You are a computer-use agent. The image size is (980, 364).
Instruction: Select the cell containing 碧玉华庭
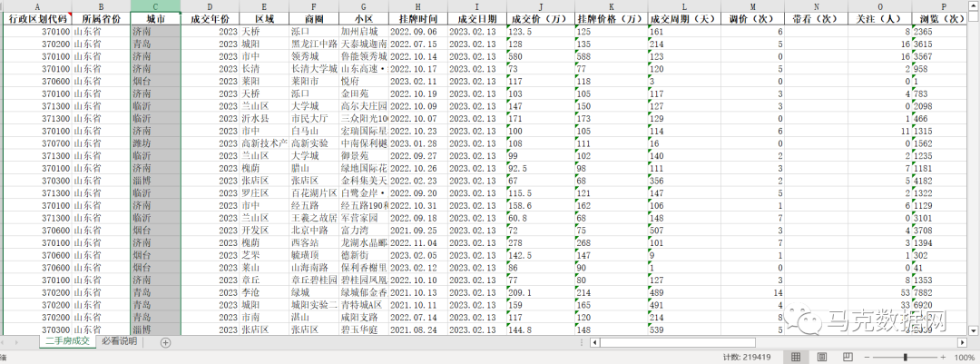363,330
